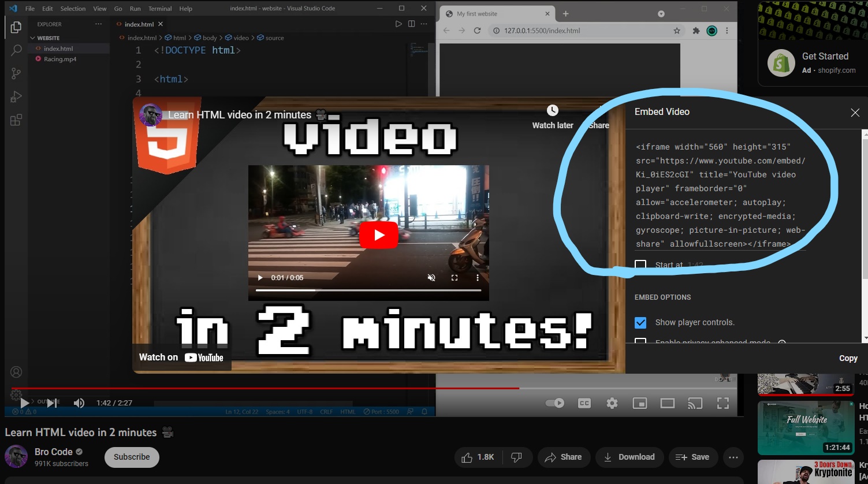Screen dimensions: 868x484
Task: Toggle the autoplay switch
Action: click(x=555, y=403)
